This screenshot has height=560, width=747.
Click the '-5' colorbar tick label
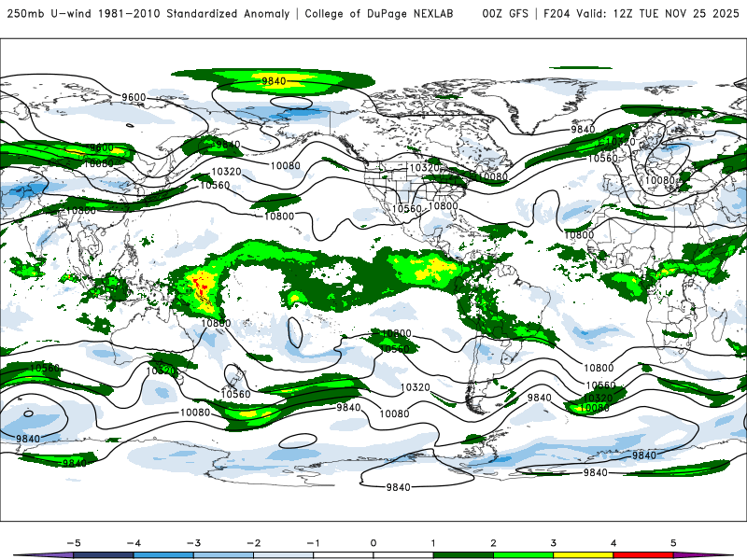pyautogui.click(x=74, y=543)
